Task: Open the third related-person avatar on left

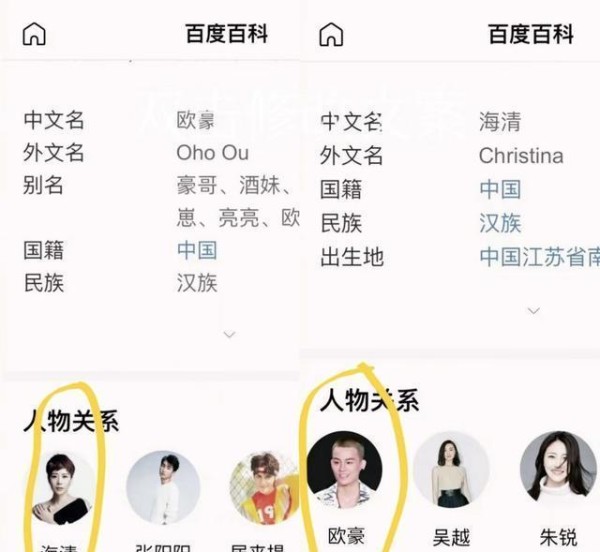Action: pyautogui.click(x=265, y=487)
